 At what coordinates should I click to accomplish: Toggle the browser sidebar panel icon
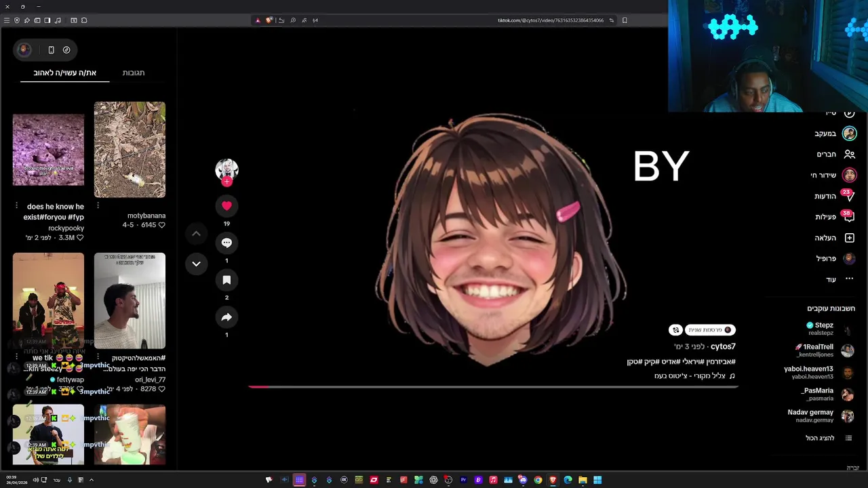[47, 20]
